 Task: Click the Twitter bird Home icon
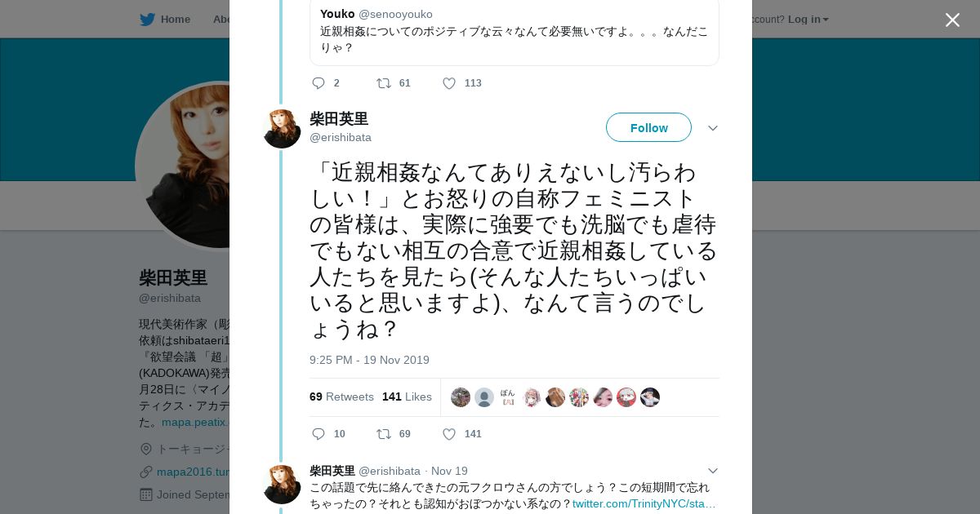pos(147,20)
